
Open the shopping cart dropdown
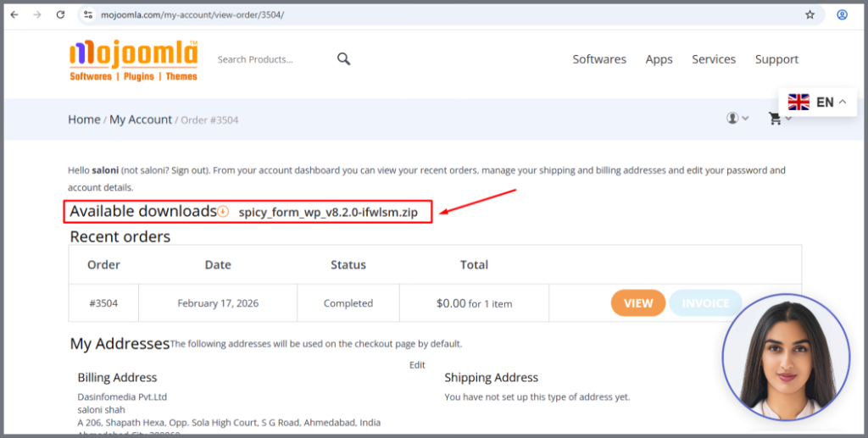point(779,119)
